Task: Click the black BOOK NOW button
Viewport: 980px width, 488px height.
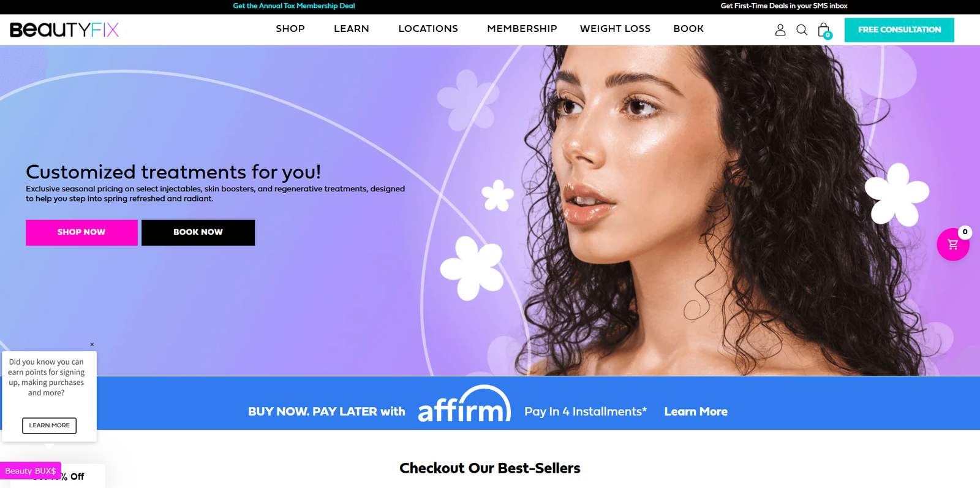Action: (198, 232)
